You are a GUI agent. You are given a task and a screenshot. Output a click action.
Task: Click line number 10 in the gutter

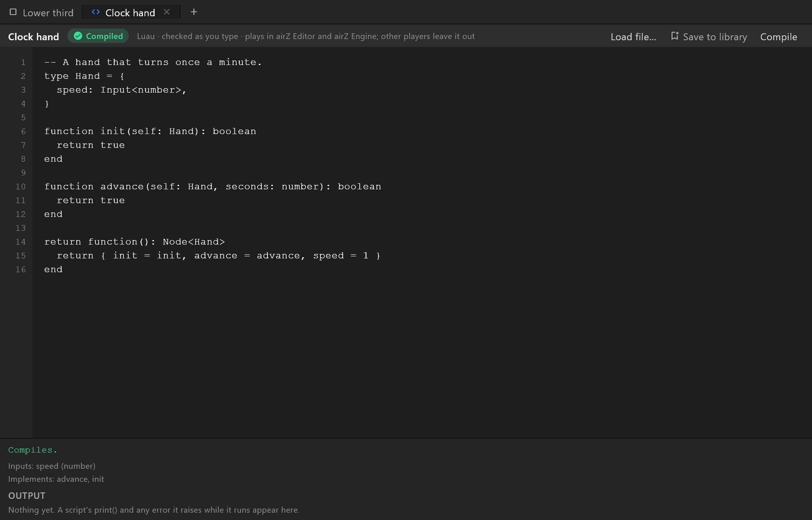(21, 186)
